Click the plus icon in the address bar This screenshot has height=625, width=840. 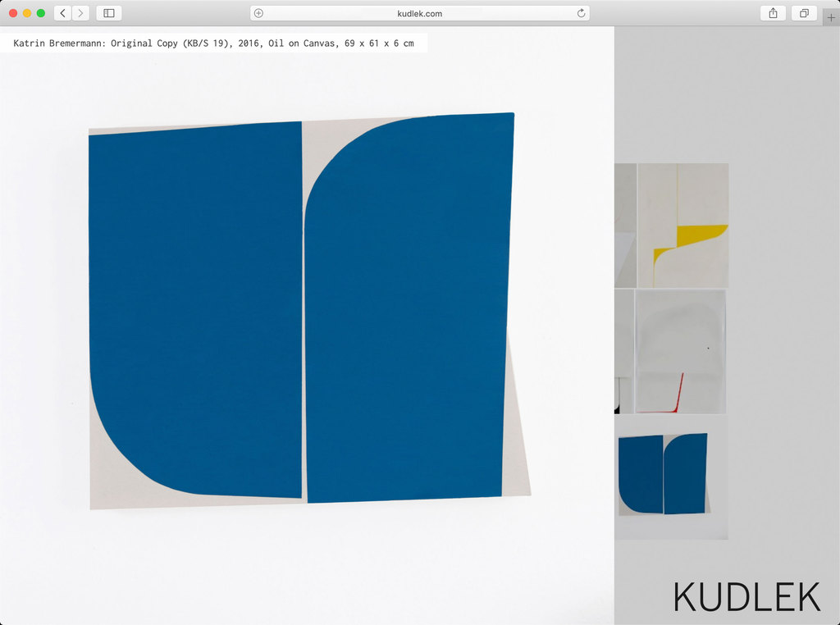click(x=258, y=13)
